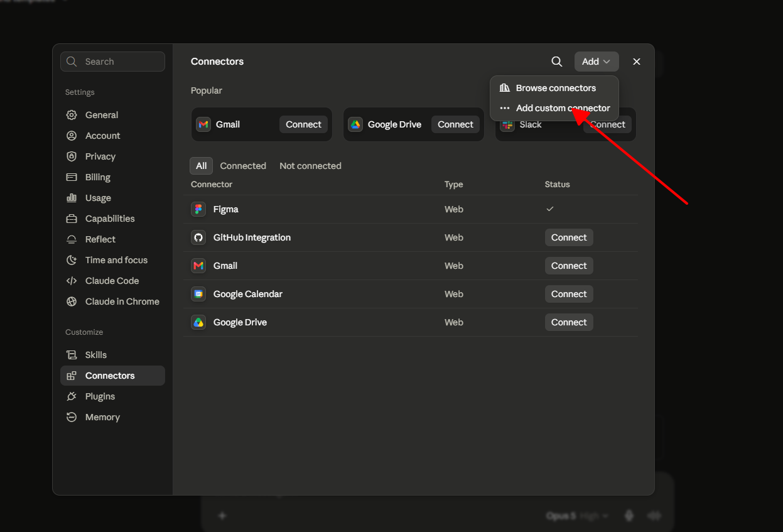Image resolution: width=783 pixels, height=532 pixels.
Task: Click the GitHub Integration icon
Action: [x=198, y=237]
